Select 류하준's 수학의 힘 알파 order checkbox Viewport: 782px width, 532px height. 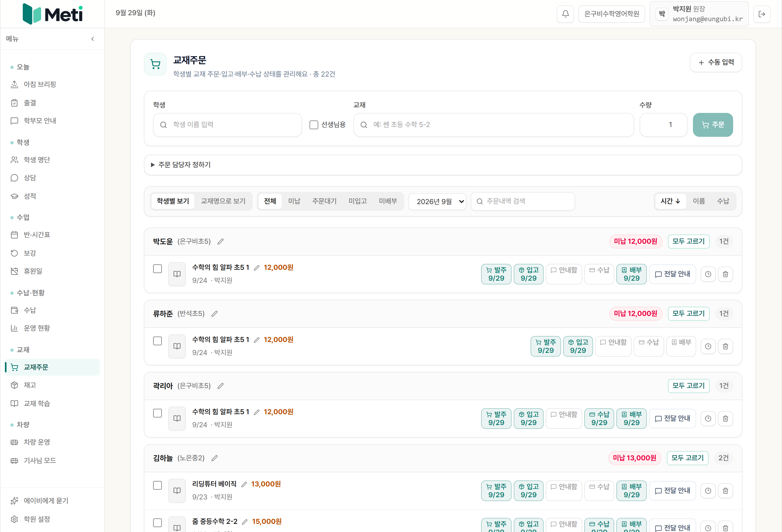pyautogui.click(x=157, y=341)
